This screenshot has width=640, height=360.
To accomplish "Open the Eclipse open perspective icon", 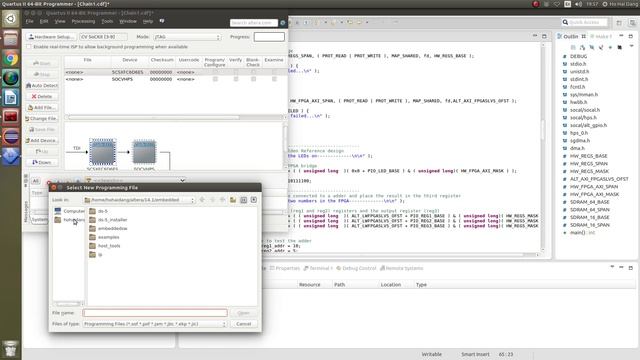I will pyautogui.click(x=619, y=22).
